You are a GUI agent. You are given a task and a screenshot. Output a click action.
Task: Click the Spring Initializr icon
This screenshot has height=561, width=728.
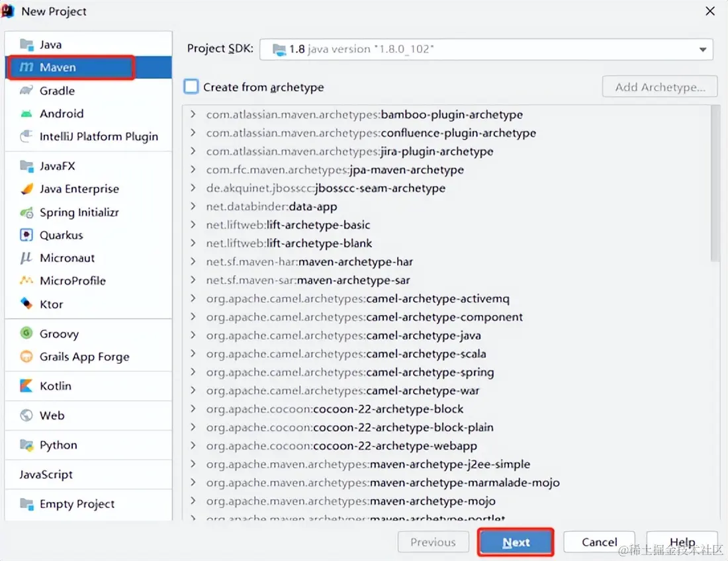click(x=26, y=212)
